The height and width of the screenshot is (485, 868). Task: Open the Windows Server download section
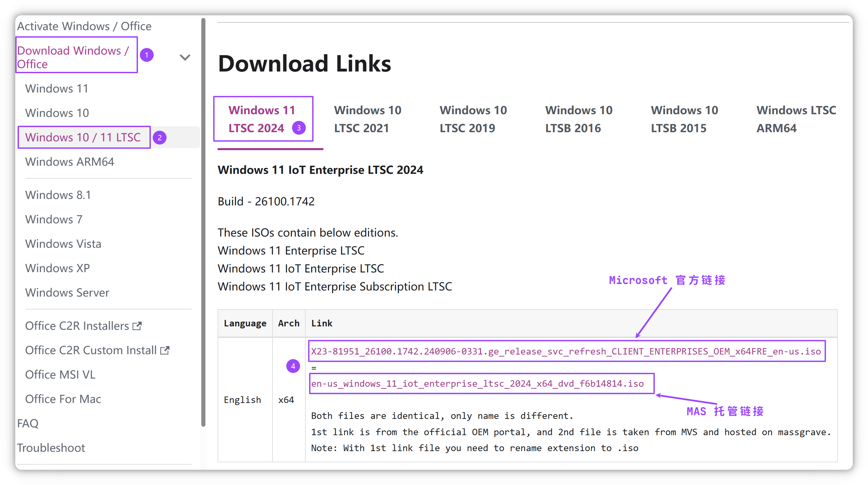tap(67, 292)
